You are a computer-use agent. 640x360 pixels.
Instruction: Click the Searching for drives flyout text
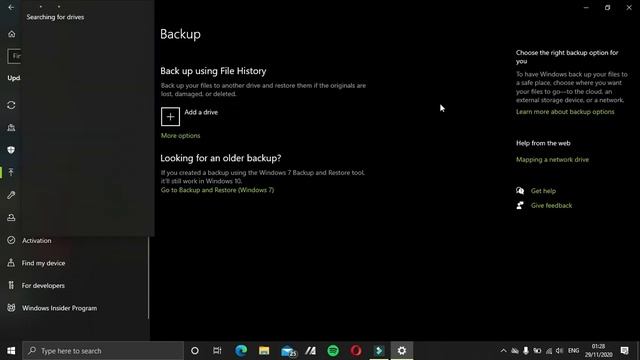(55, 17)
